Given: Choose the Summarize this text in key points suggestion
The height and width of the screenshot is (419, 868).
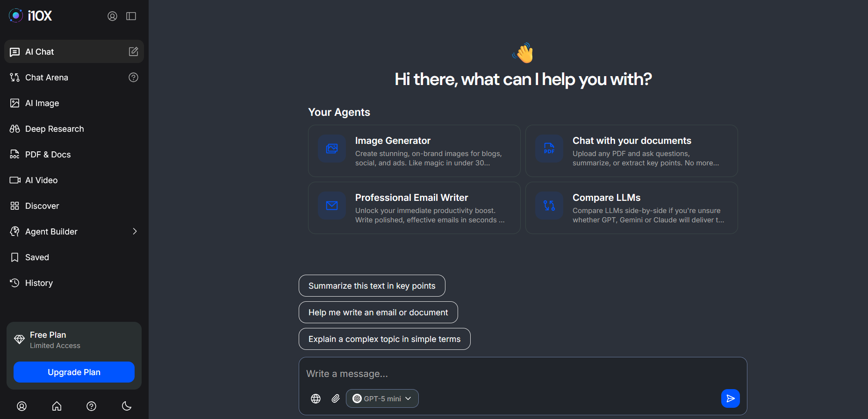Looking at the screenshot, I should 372,286.
